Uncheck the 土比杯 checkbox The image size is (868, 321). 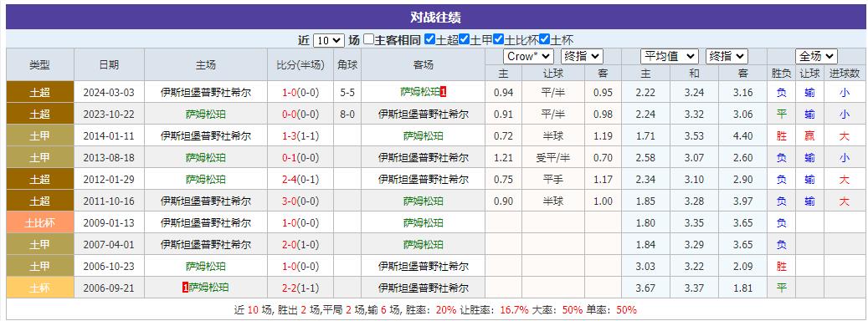click(498, 40)
